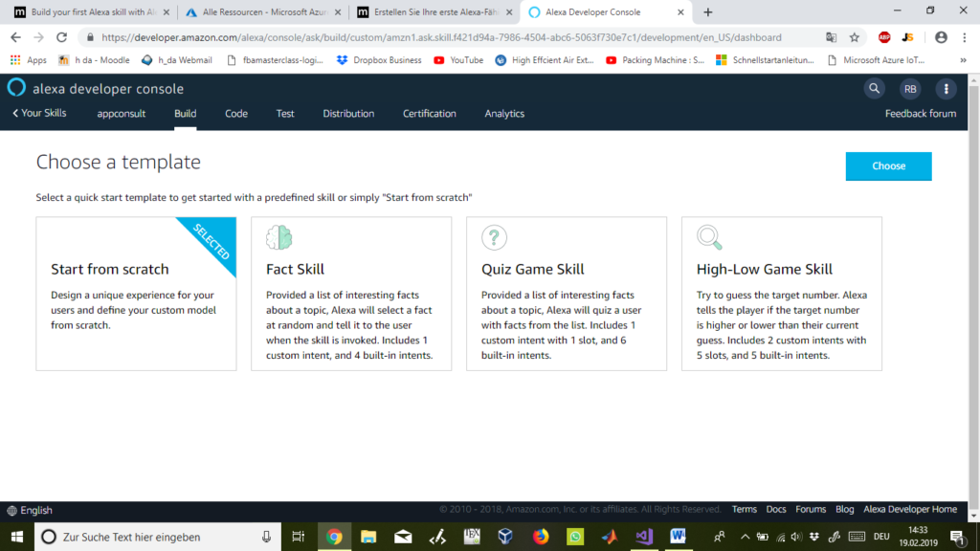Open the Certification tab

point(430,114)
